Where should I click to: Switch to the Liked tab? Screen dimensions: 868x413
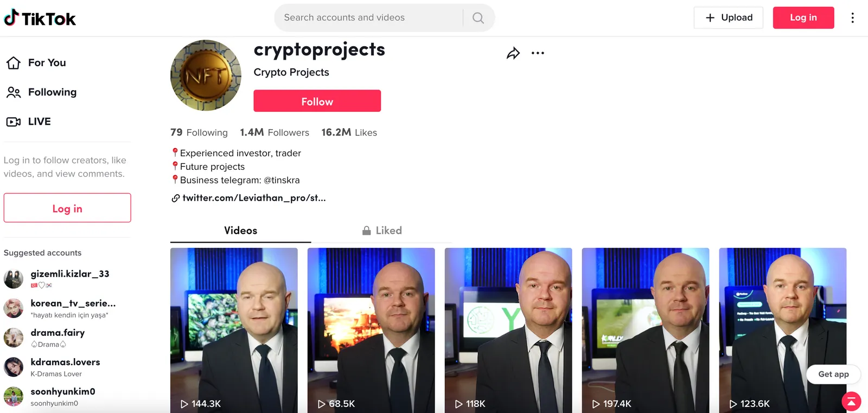coord(382,231)
